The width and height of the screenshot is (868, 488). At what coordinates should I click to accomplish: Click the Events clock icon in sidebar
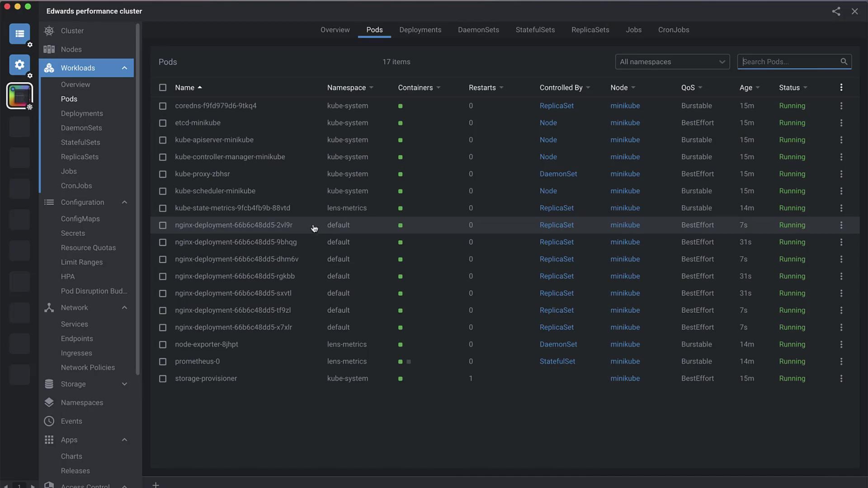(x=49, y=421)
